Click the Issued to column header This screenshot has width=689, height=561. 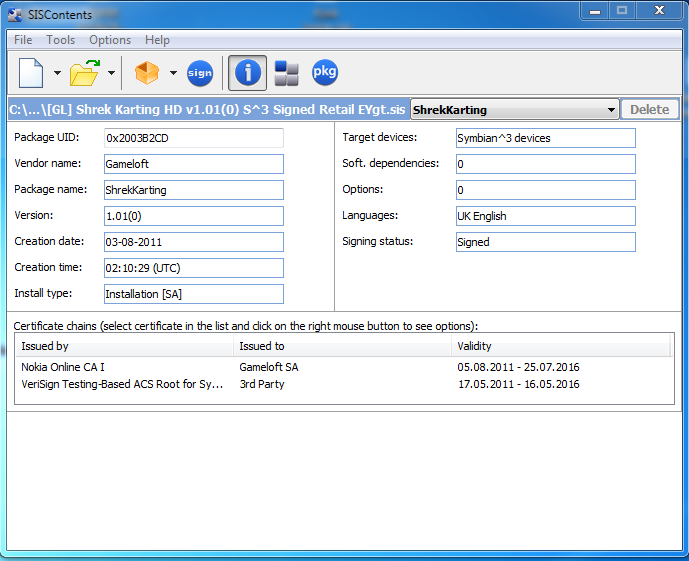pos(342,346)
